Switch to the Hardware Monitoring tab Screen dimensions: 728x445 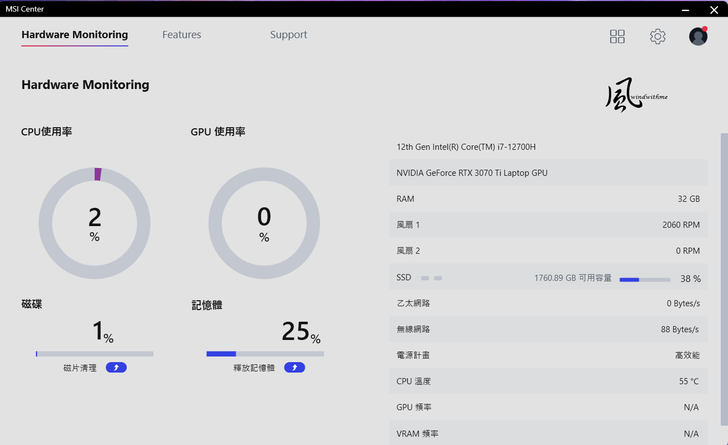[x=75, y=35]
